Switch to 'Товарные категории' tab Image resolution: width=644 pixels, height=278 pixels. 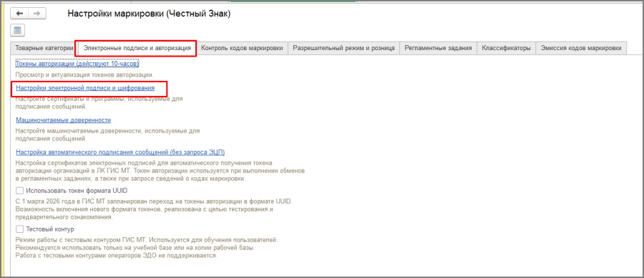[44, 48]
